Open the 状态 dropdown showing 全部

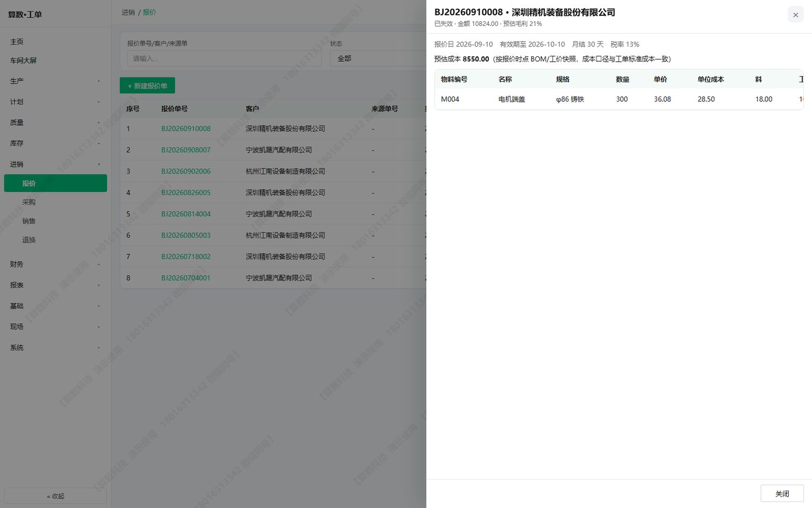point(378,58)
